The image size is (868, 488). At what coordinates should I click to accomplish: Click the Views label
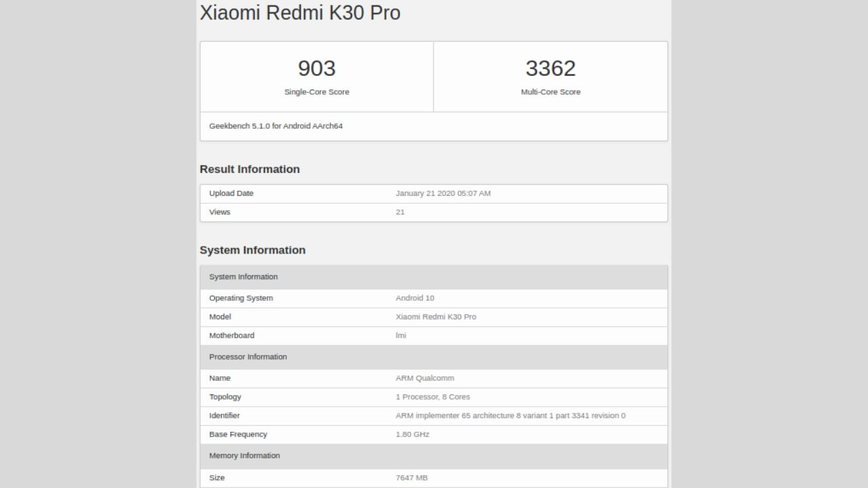coord(220,212)
